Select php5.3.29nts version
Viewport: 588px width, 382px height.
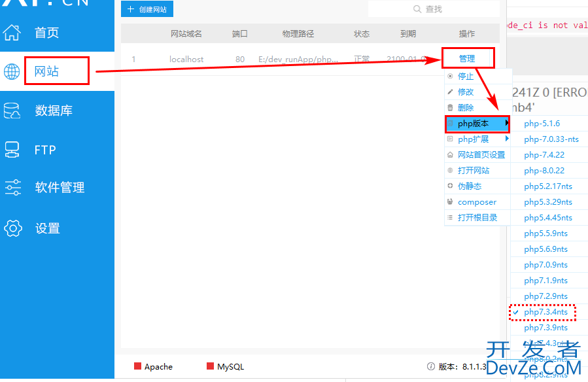tap(549, 202)
